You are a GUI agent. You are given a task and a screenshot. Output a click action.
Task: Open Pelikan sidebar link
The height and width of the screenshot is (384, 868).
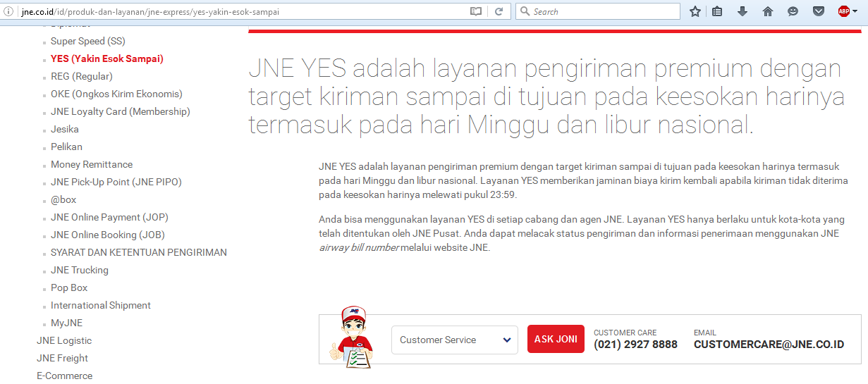click(66, 147)
